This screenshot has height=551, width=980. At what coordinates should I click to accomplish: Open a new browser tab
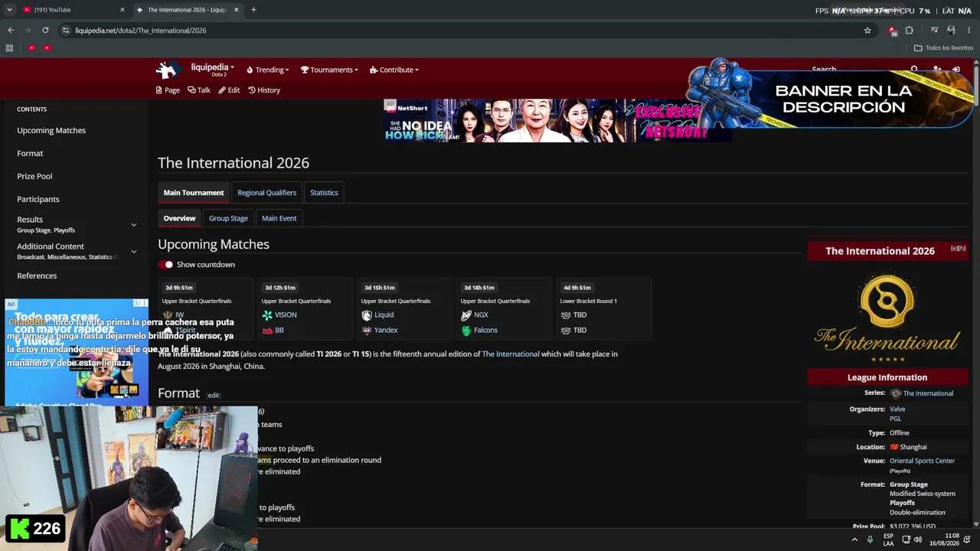253,10
